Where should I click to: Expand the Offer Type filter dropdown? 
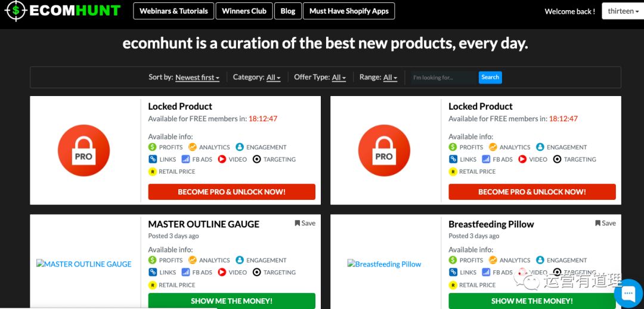[x=339, y=78]
